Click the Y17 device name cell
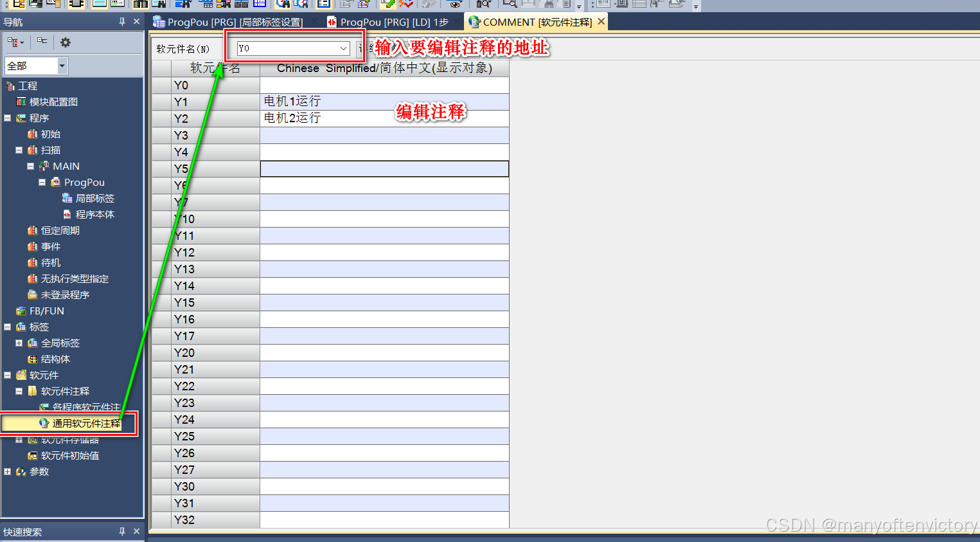This screenshot has height=542, width=980. pyautogui.click(x=215, y=336)
